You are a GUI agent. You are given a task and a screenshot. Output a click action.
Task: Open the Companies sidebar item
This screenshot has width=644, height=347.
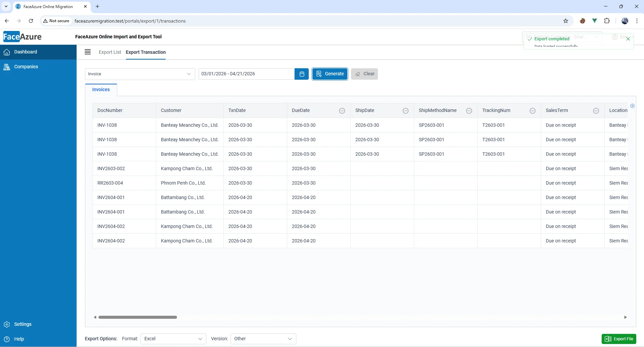(38, 67)
